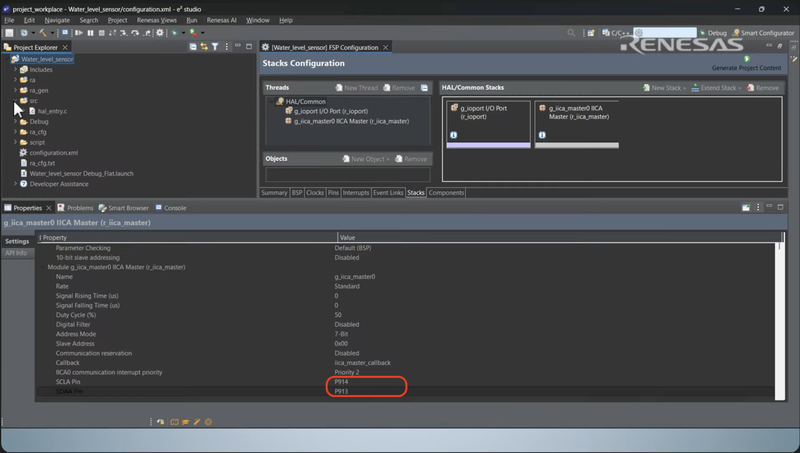Image resolution: width=800 pixels, height=453 pixels.
Task: Expand the ra_cfg folder
Action: click(x=15, y=132)
